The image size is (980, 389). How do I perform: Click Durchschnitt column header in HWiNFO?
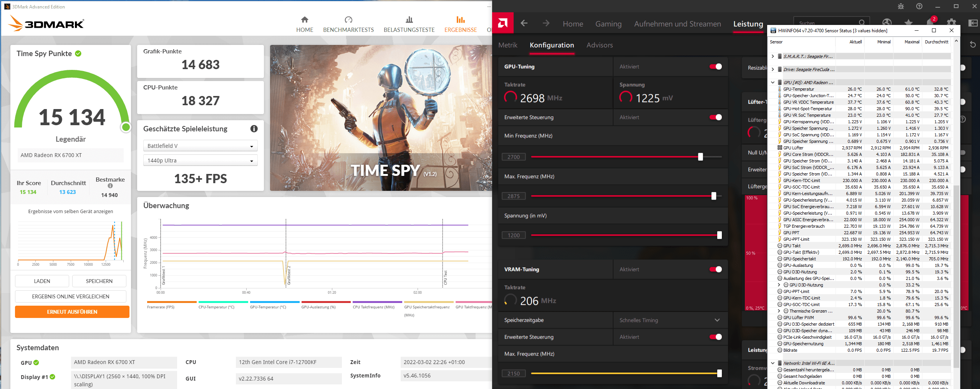coord(937,42)
